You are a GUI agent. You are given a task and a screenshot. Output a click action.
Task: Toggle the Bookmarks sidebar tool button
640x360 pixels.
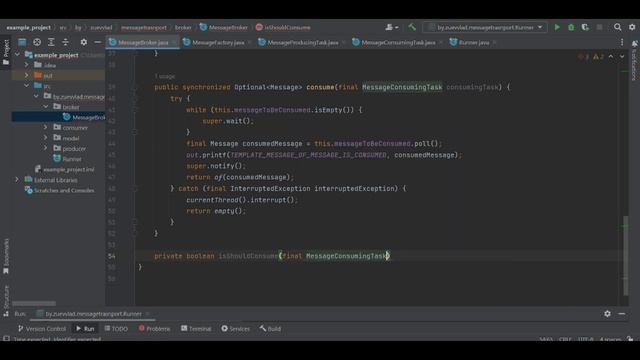pos(6,256)
